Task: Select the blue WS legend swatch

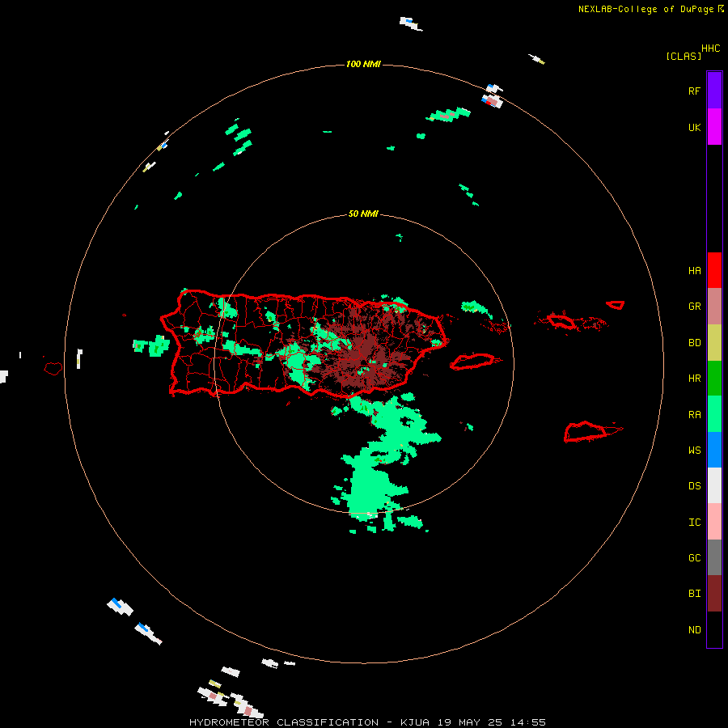Action: 714,450
